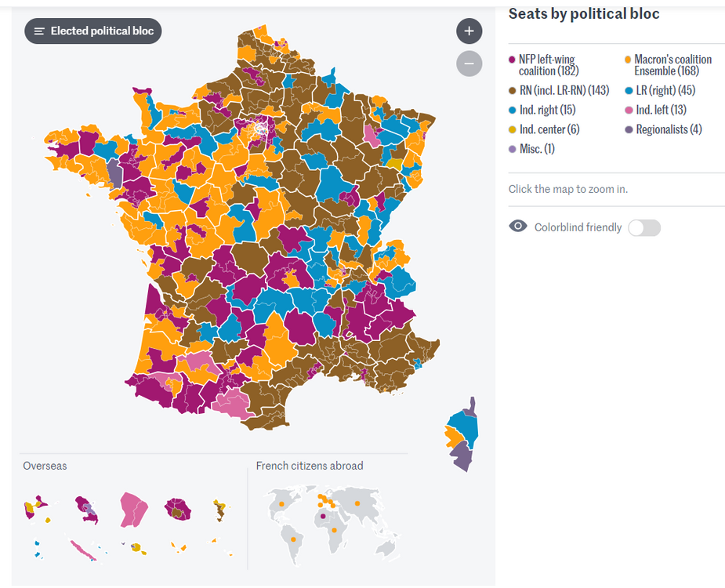
Task: Click the Réunion round island overseas thumbnail
Action: click(x=179, y=509)
